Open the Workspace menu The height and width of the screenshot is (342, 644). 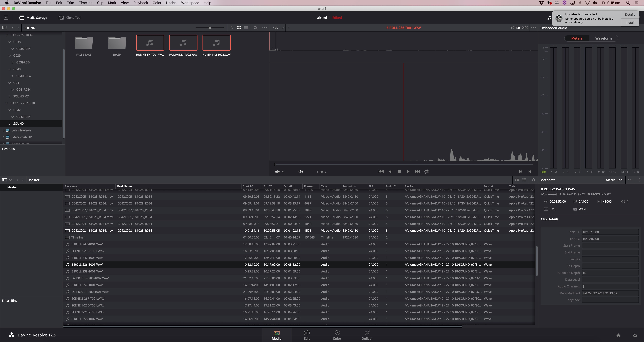click(190, 3)
